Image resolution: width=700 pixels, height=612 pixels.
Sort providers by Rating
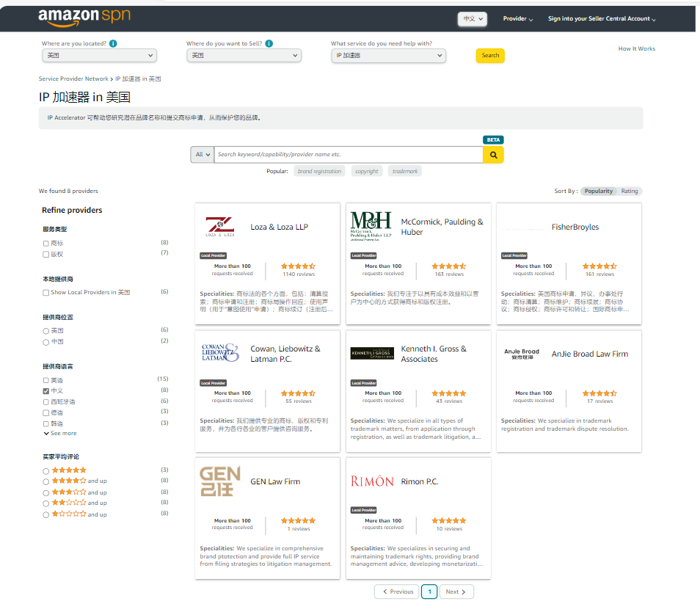[630, 192]
